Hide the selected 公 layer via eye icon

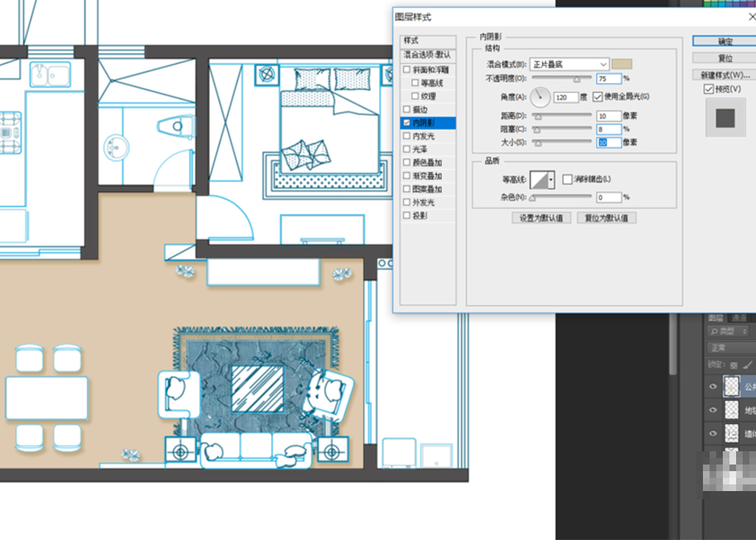pos(713,387)
